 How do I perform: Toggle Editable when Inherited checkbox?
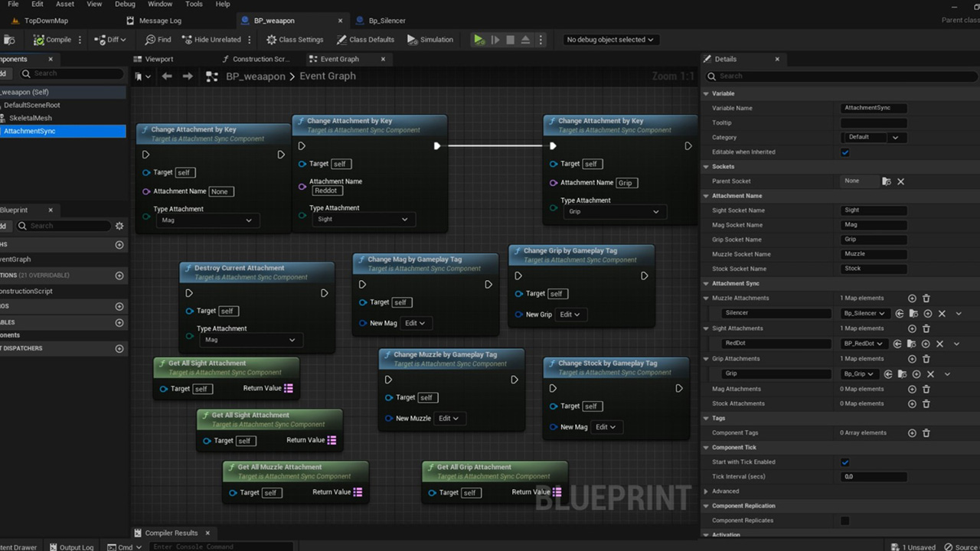[845, 152]
